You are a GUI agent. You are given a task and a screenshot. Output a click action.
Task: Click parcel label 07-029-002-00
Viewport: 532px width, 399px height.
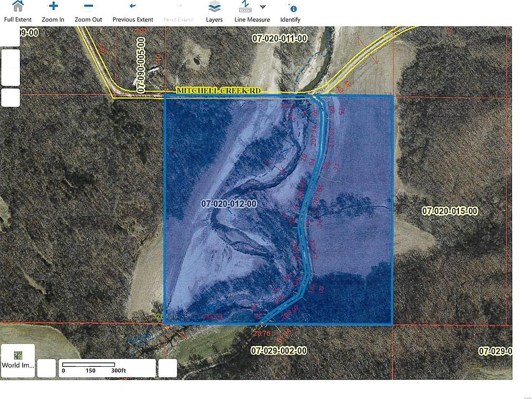click(x=279, y=351)
